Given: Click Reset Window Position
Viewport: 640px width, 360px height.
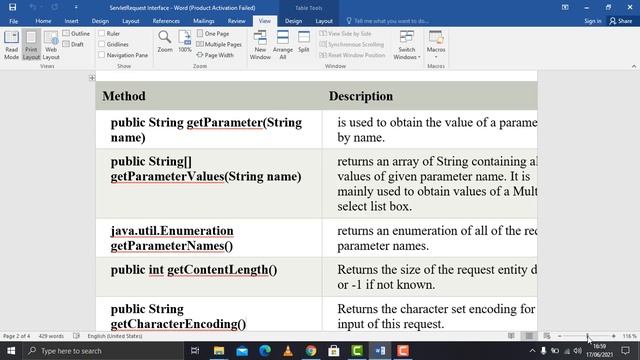Looking at the screenshot, I should pyautogui.click(x=353, y=55).
